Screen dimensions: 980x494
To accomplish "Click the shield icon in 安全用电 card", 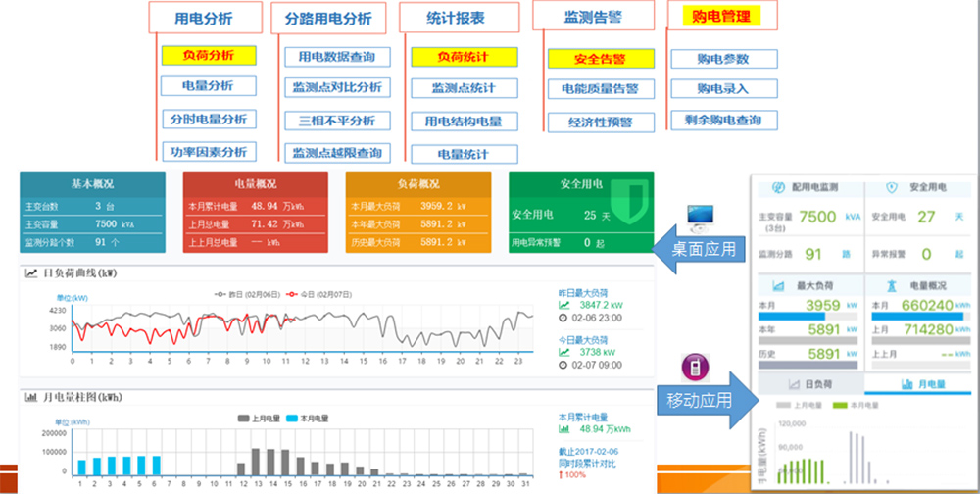I will coord(631,202).
